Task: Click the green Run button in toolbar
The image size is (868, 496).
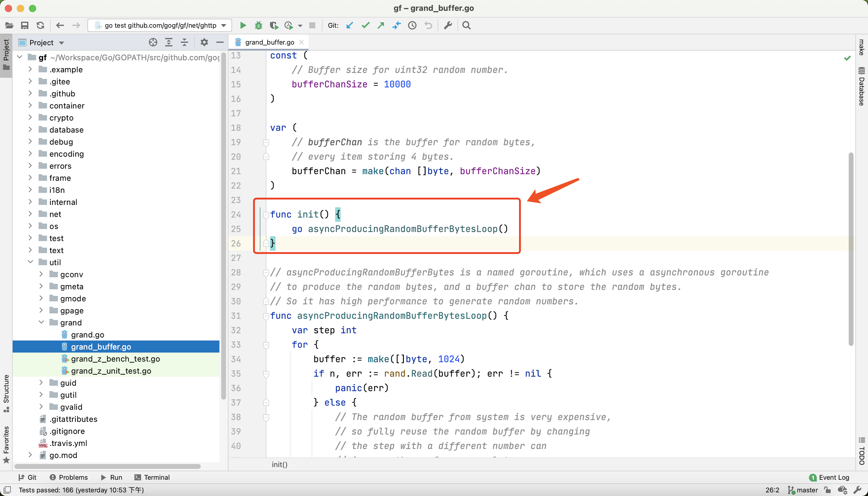Action: pyautogui.click(x=243, y=26)
